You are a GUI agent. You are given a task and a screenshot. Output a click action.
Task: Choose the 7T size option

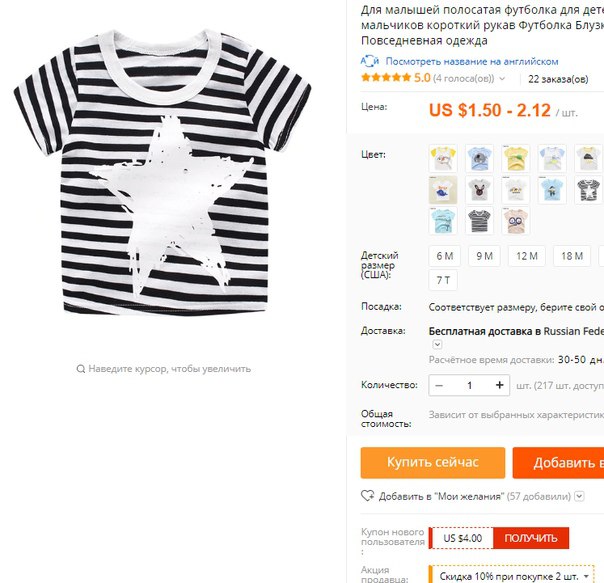[x=443, y=280]
